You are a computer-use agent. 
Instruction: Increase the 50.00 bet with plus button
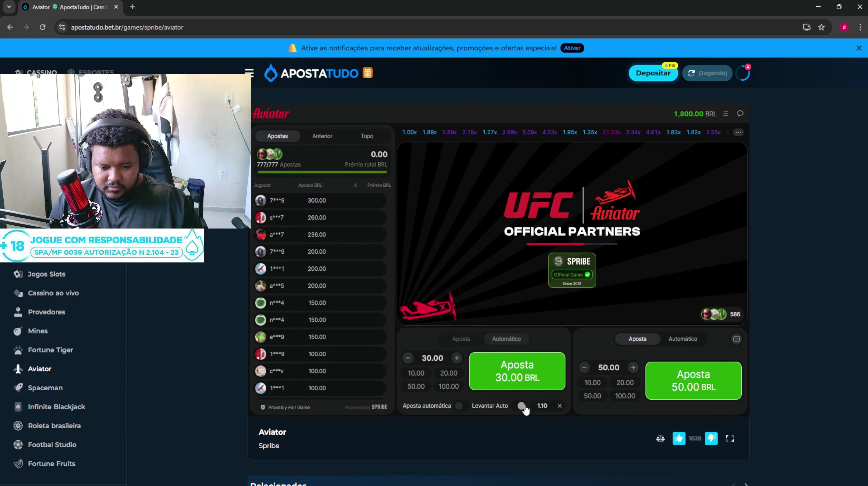(633, 367)
